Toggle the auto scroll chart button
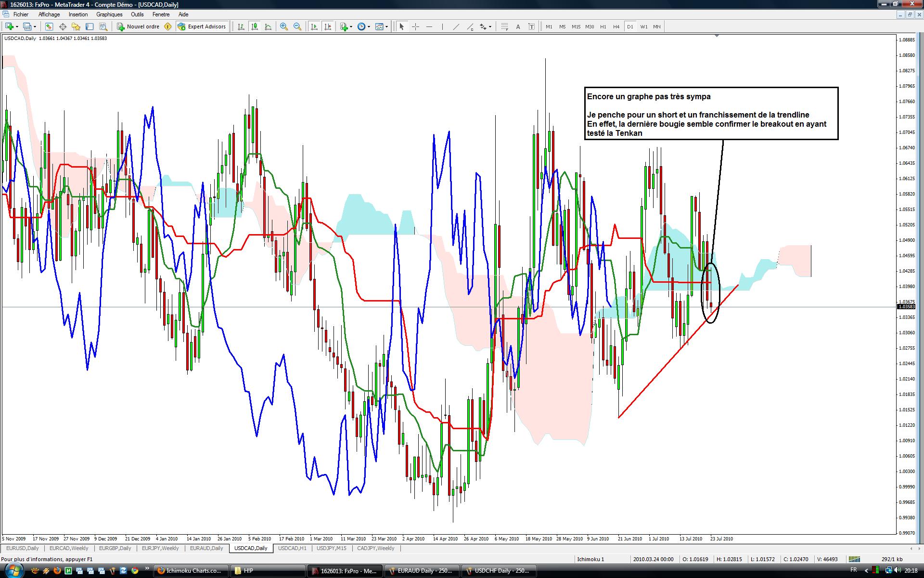The image size is (924, 578). point(314,26)
